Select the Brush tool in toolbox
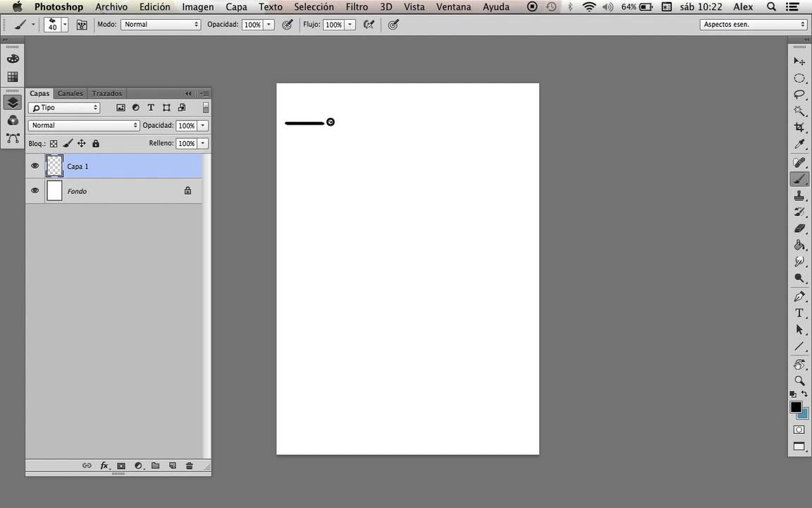Viewport: 812px width, 508px height. coord(799,179)
